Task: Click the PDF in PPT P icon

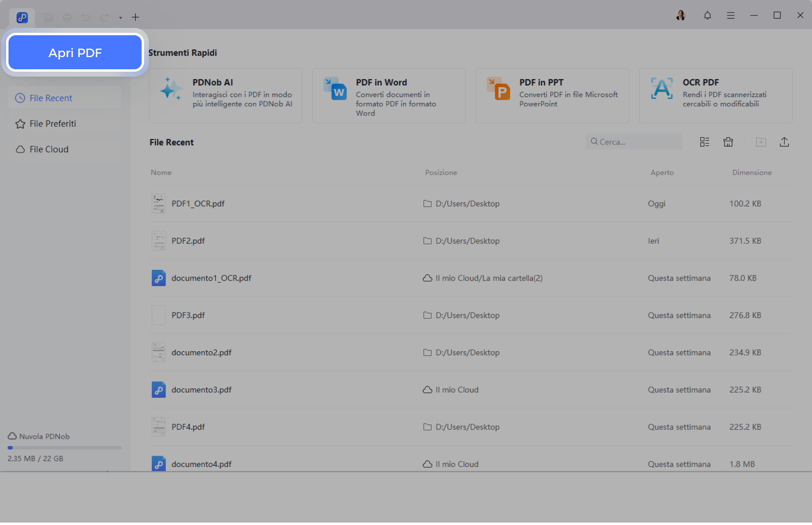Action: pyautogui.click(x=498, y=88)
